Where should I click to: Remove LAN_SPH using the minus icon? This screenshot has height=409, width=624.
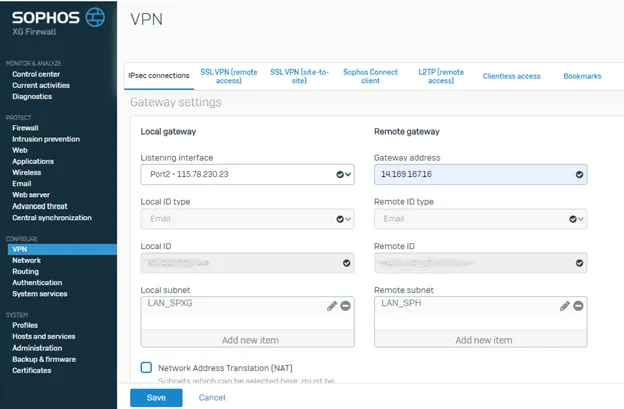click(x=579, y=306)
